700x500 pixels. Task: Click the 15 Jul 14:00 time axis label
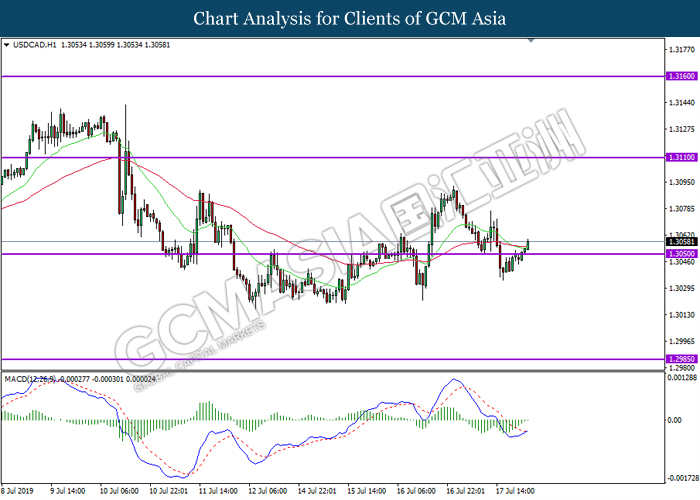pos(367,491)
